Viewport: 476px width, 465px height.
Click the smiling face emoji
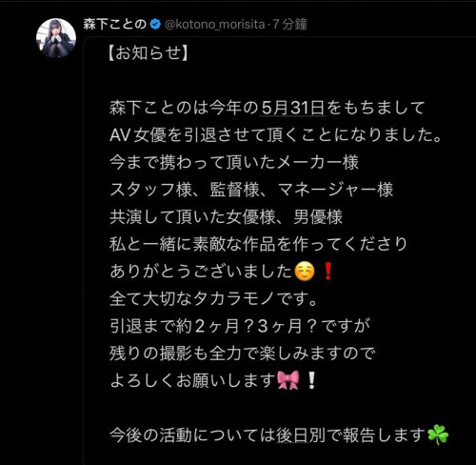click(x=305, y=272)
